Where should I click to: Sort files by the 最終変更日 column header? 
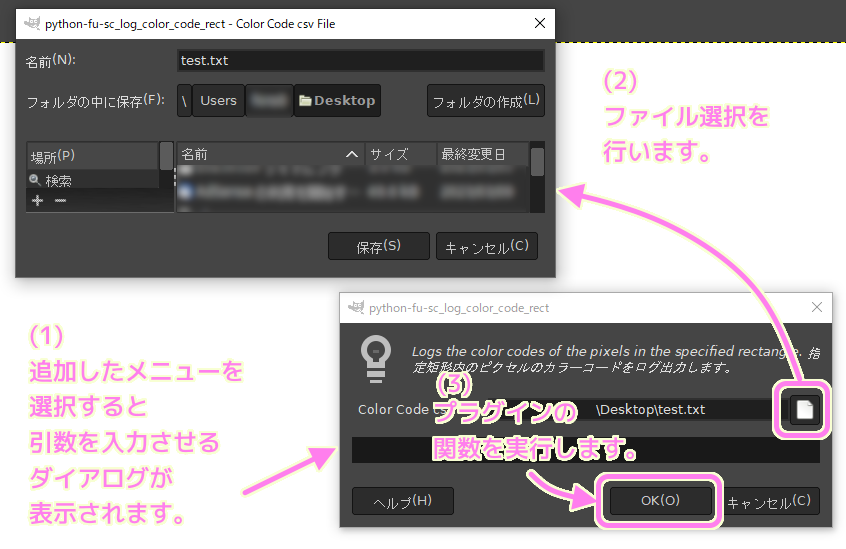[x=480, y=155]
